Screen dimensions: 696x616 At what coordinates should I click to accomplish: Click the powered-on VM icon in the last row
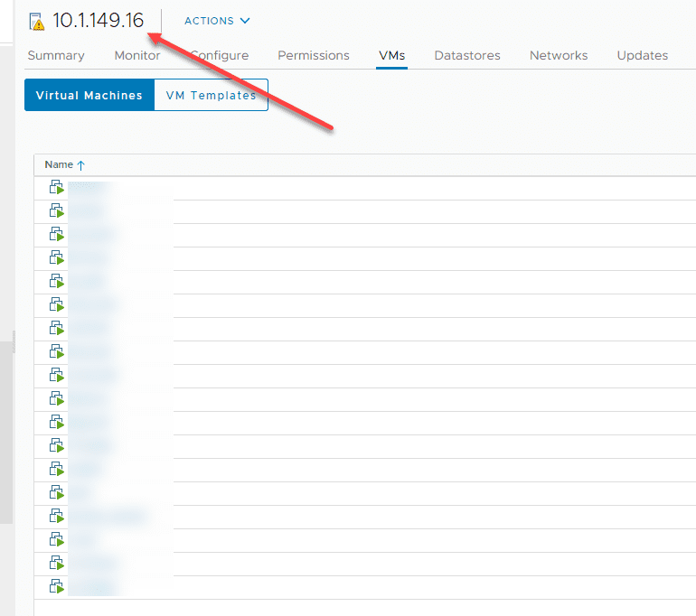pos(56,586)
